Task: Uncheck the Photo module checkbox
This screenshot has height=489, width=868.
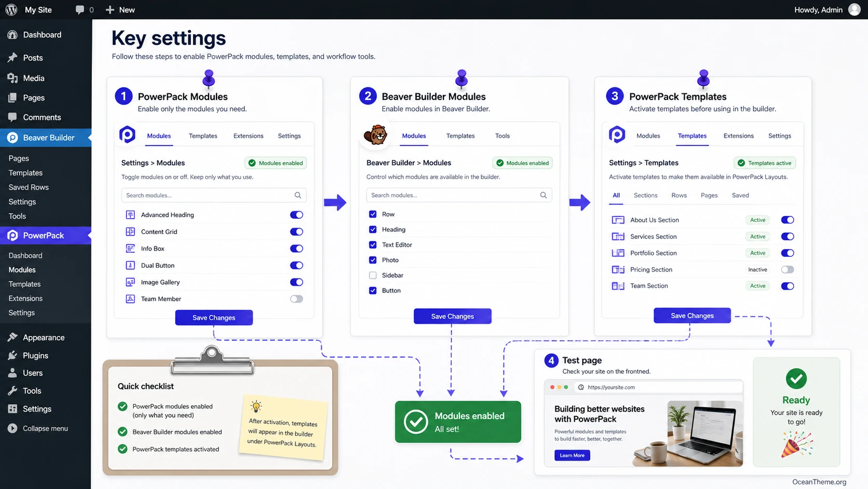Action: tap(373, 260)
